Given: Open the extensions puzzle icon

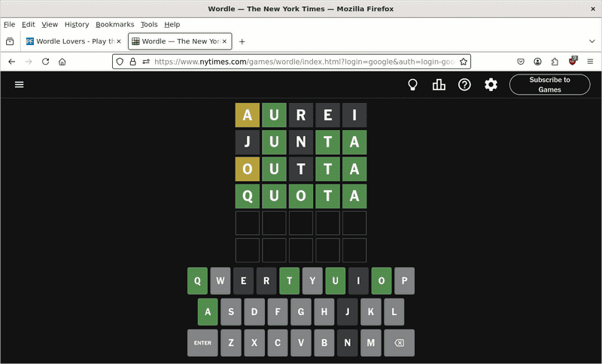Looking at the screenshot, I should click(555, 62).
